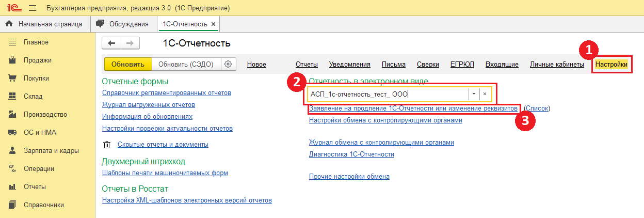Expand the organization dropdown arrow

pyautogui.click(x=474, y=94)
